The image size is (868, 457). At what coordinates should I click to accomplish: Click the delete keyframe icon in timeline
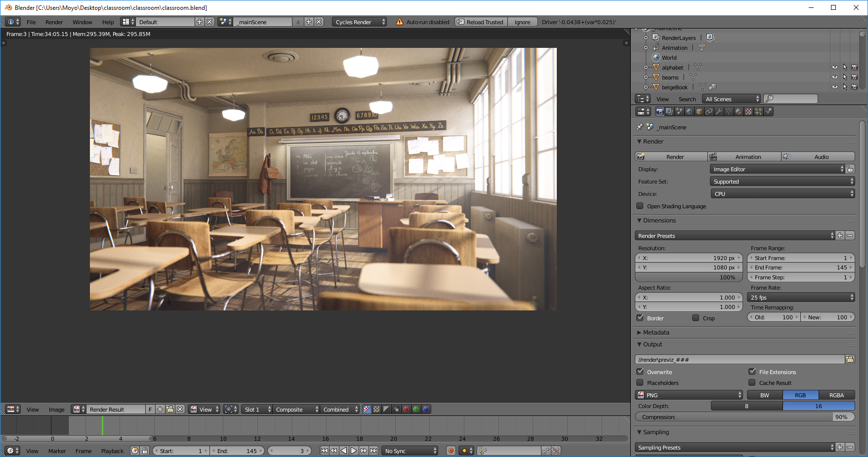coord(556,451)
